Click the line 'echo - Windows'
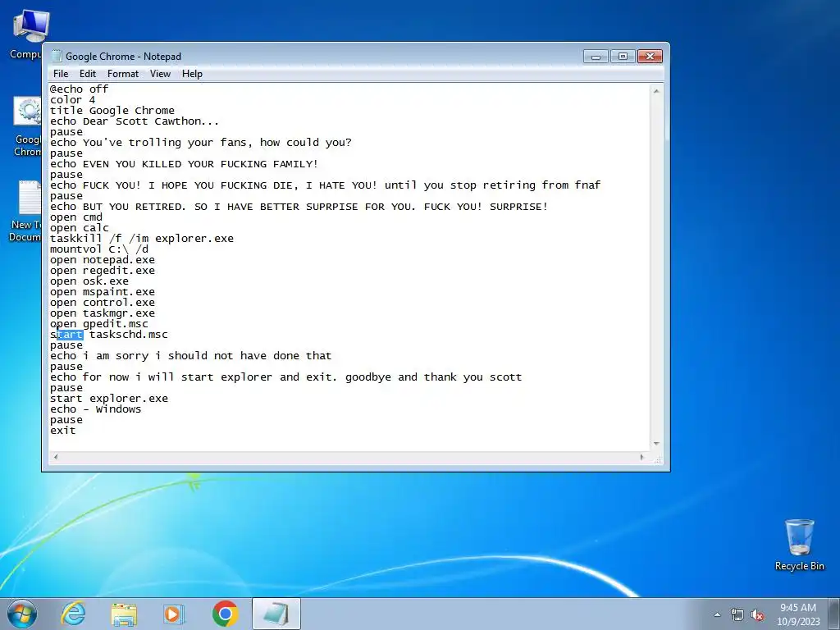The height and width of the screenshot is (630, 840). (95, 409)
